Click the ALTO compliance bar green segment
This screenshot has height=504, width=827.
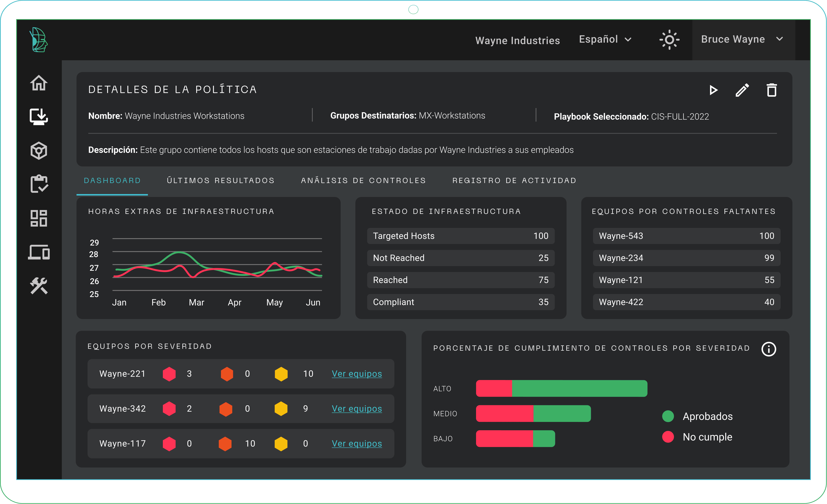pyautogui.click(x=579, y=388)
